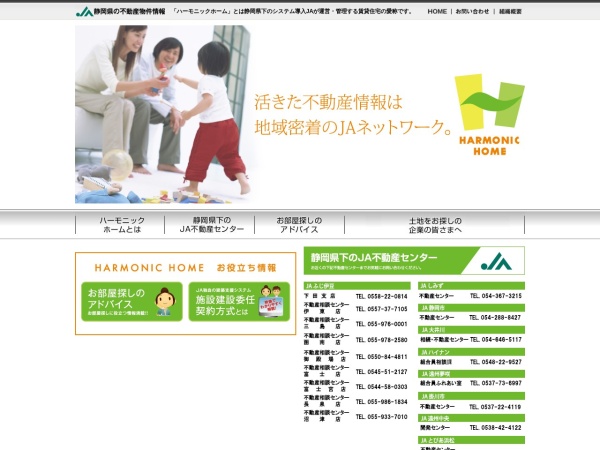Viewport: 600px width, 450px height.
Task: Click JA遠州中央 phone number 0538-42-4122
Action: point(496,428)
